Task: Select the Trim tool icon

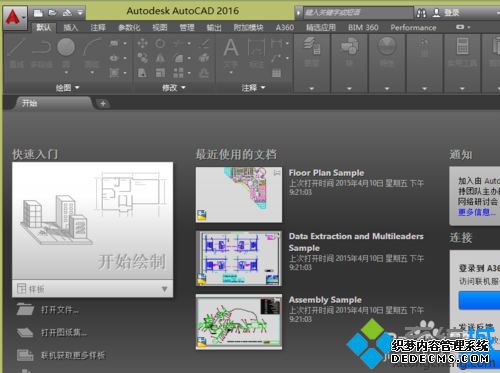Action: [178, 43]
